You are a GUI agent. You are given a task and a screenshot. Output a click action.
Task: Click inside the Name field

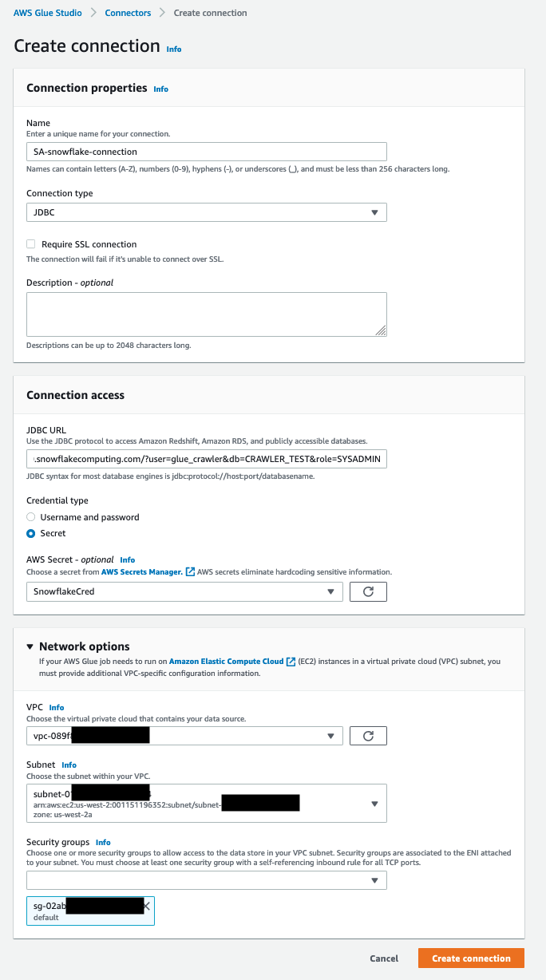pos(206,151)
